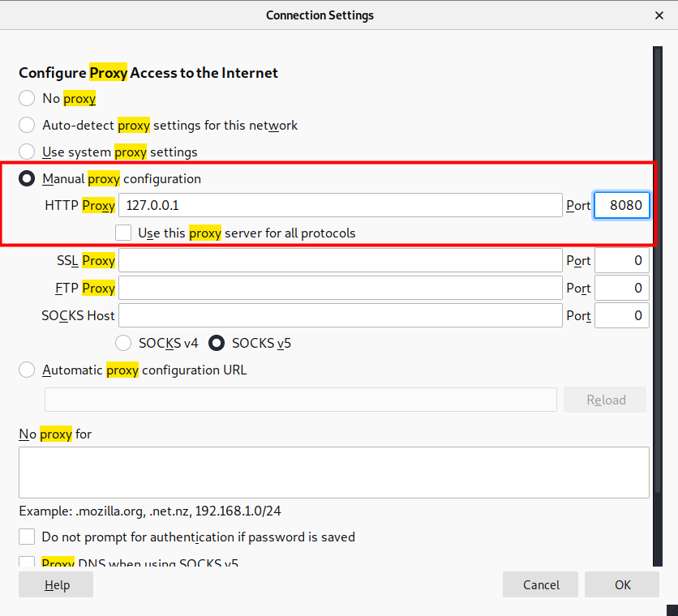Select the SOCKS v4 radio button
678x616 pixels.
point(125,343)
